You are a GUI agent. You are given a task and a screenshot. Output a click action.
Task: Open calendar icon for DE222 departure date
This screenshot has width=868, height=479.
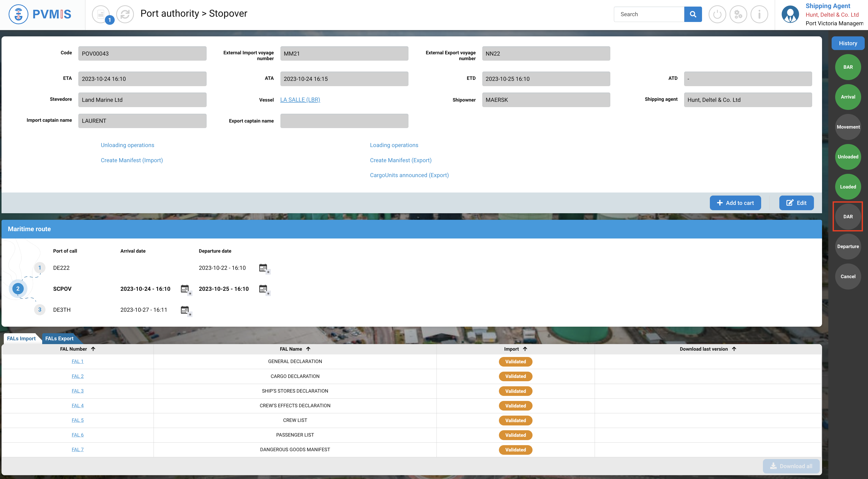point(263,268)
